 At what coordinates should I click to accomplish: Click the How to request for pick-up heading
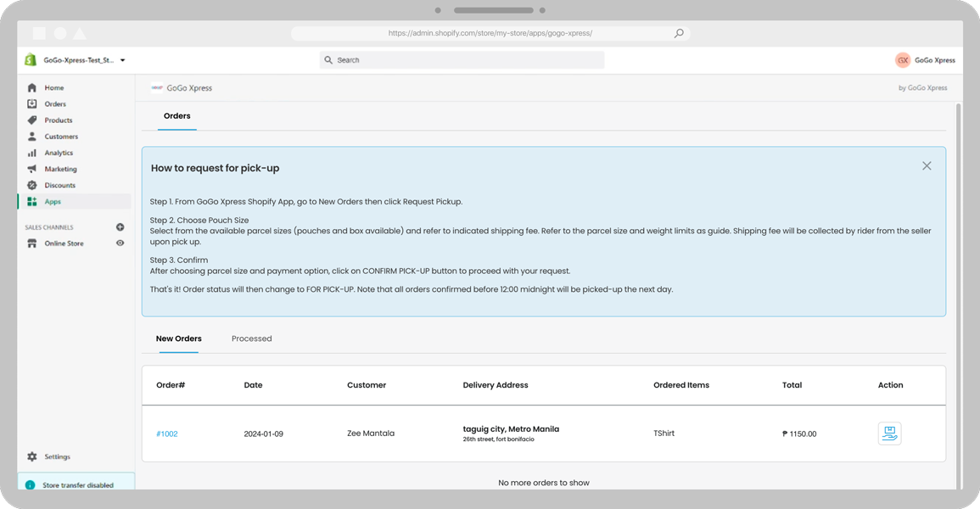[215, 168]
